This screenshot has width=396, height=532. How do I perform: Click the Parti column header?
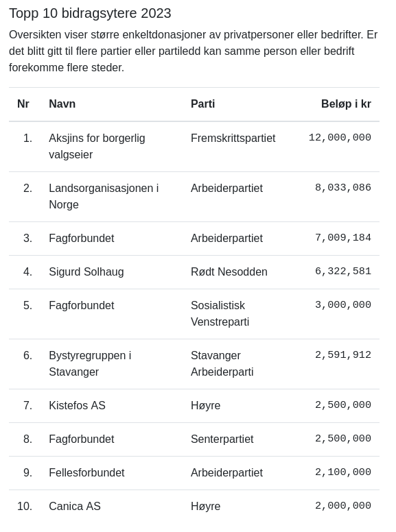coord(202,104)
